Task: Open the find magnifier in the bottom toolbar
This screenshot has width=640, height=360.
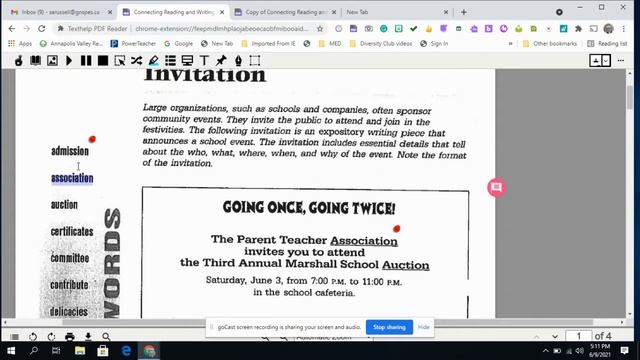Action: tap(106, 337)
